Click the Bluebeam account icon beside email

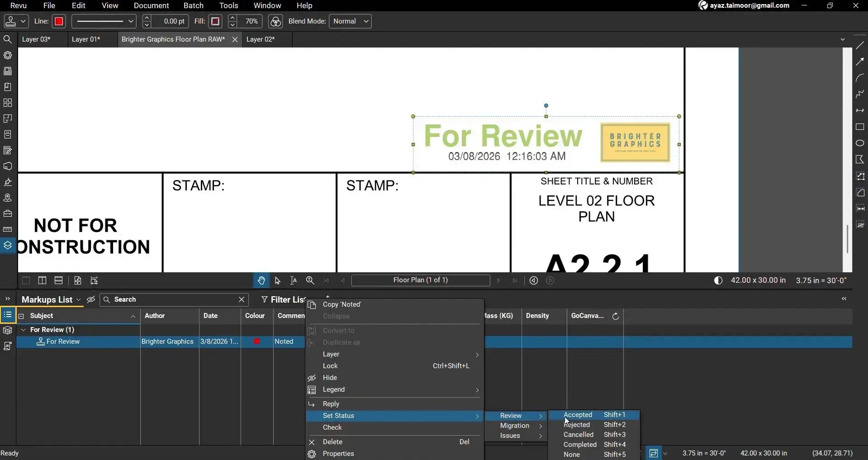(x=702, y=5)
